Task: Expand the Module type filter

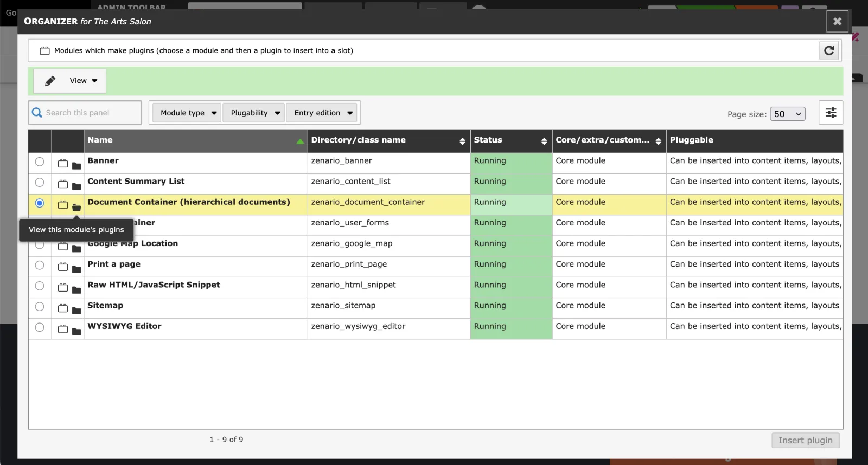Action: pyautogui.click(x=187, y=113)
